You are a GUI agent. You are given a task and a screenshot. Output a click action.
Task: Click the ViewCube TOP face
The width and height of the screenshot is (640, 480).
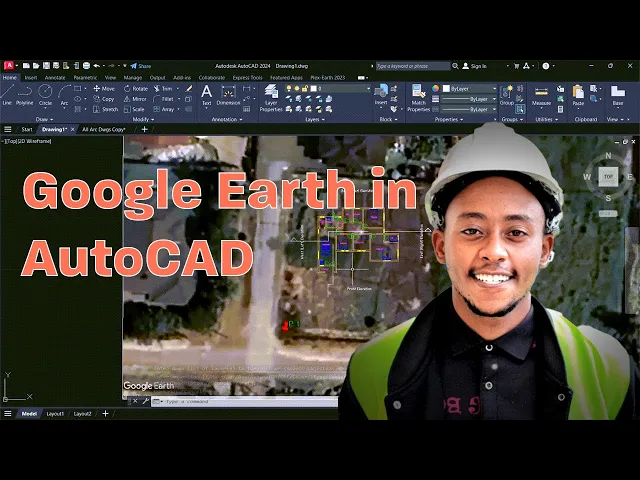[x=608, y=177]
